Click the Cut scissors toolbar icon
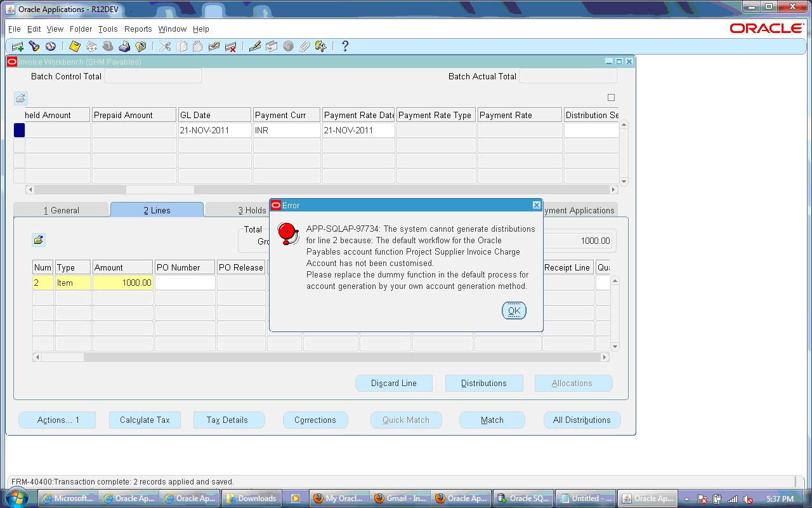Image resolution: width=812 pixels, height=508 pixels. 165,46
